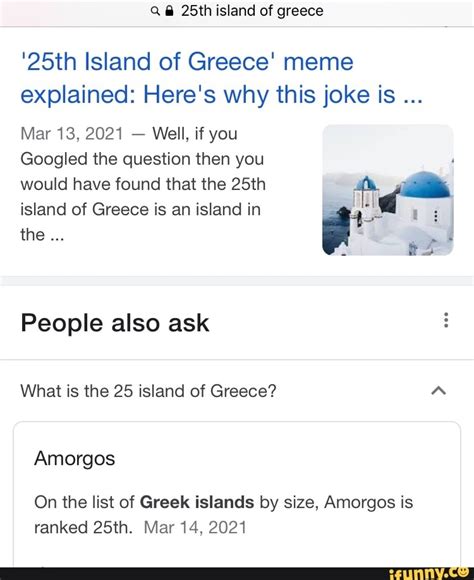Image resolution: width=474 pixels, height=580 pixels.
Task: Click the "Amorgos" answer heading
Action: click(x=74, y=459)
